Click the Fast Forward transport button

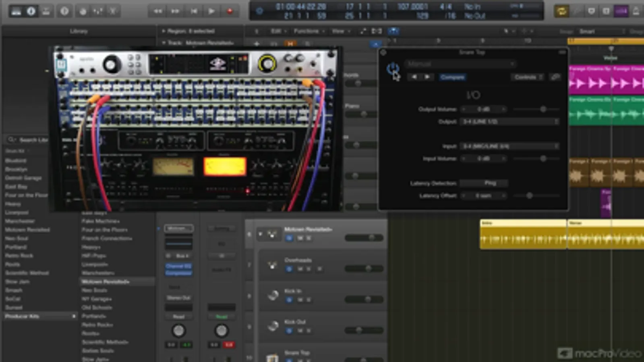[175, 11]
